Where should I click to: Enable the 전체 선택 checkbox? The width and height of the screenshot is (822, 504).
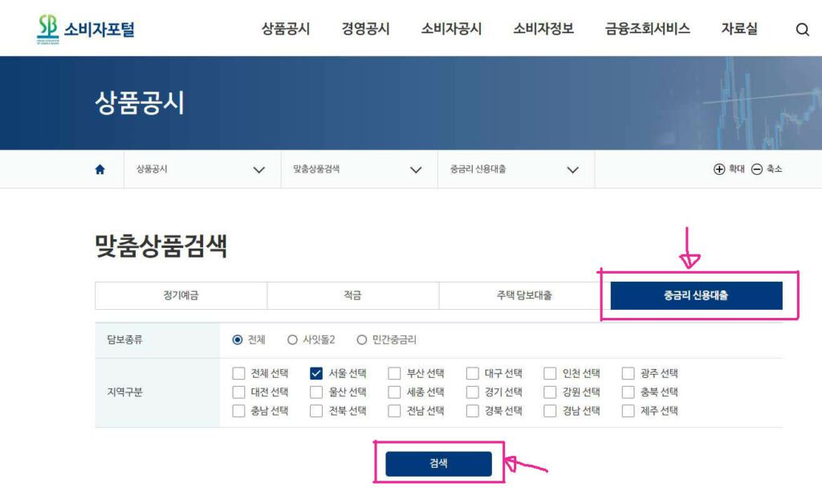coord(237,373)
